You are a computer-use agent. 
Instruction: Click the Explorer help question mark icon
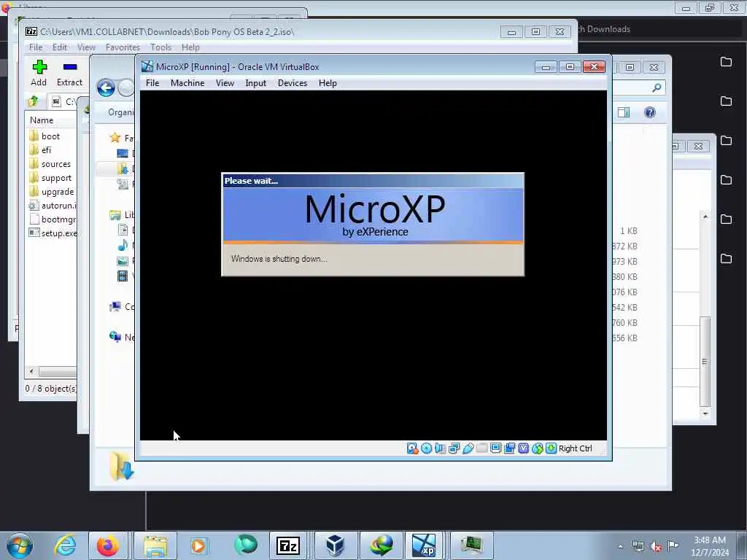pos(650,112)
